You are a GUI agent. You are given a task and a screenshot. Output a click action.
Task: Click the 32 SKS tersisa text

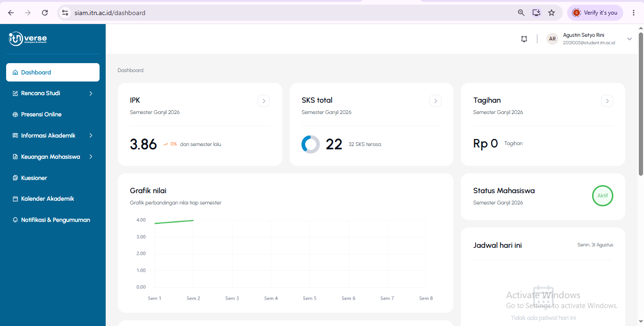point(365,144)
